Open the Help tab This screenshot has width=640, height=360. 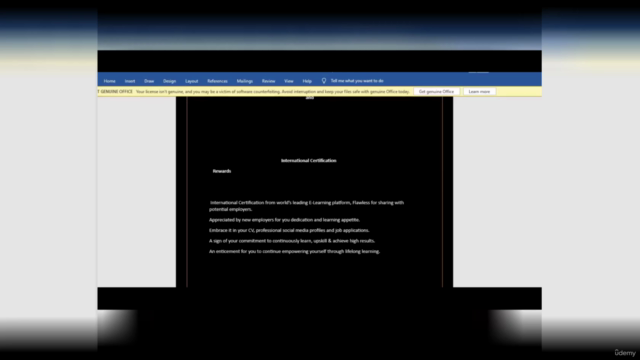pyautogui.click(x=307, y=81)
